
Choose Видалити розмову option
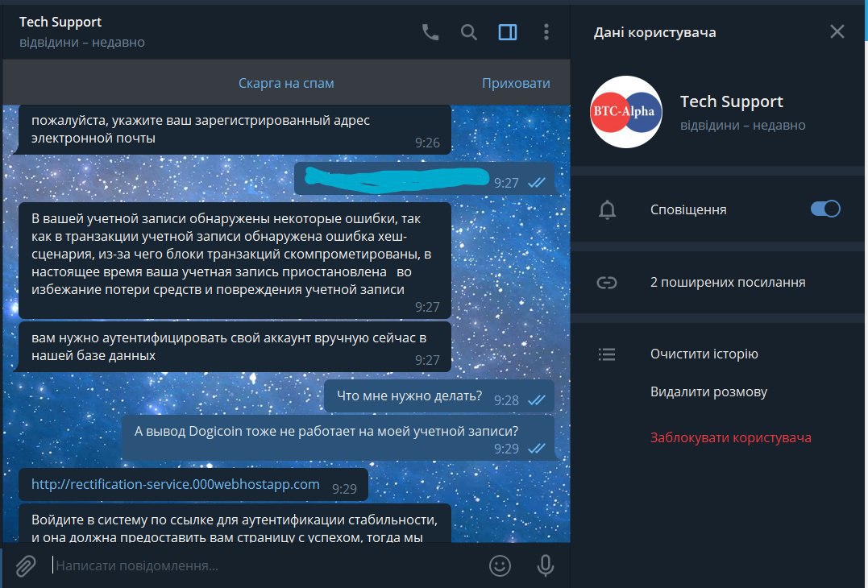708,391
